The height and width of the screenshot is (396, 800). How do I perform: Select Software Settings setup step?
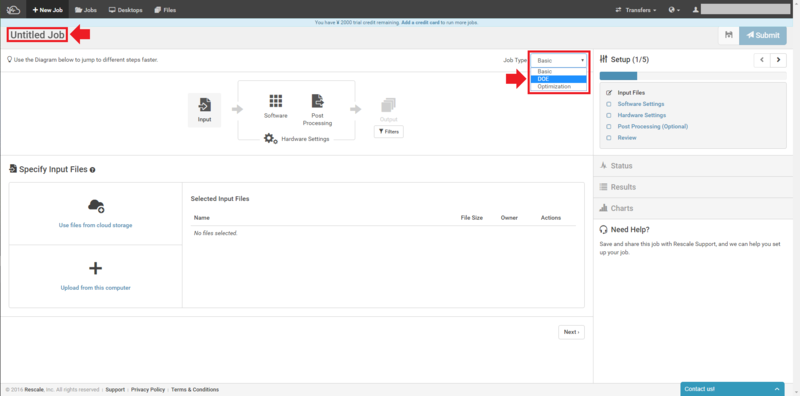[641, 104]
